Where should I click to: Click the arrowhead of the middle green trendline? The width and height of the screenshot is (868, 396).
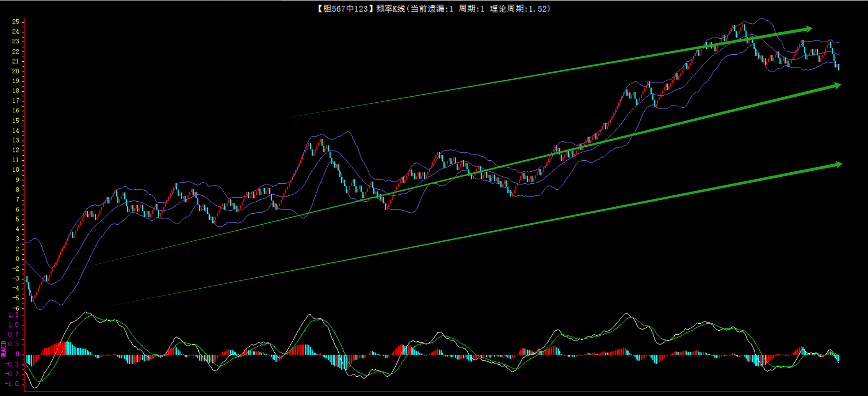coord(836,86)
